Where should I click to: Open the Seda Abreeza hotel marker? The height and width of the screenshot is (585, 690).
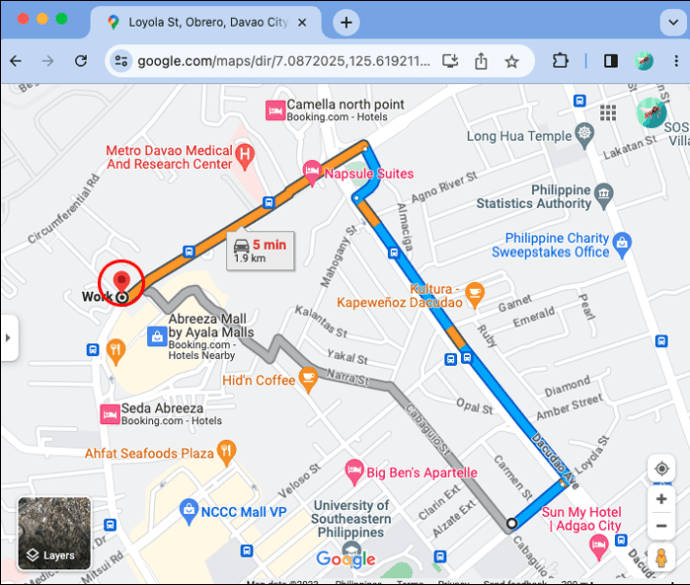110,414
